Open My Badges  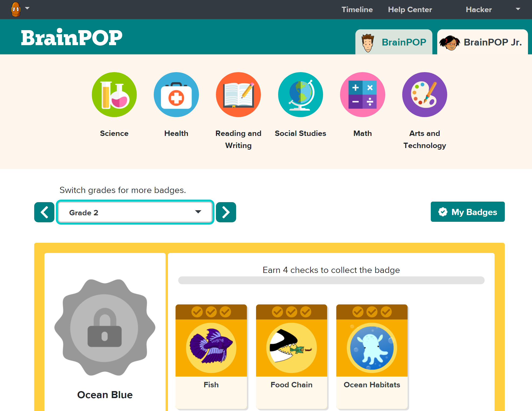[468, 212]
